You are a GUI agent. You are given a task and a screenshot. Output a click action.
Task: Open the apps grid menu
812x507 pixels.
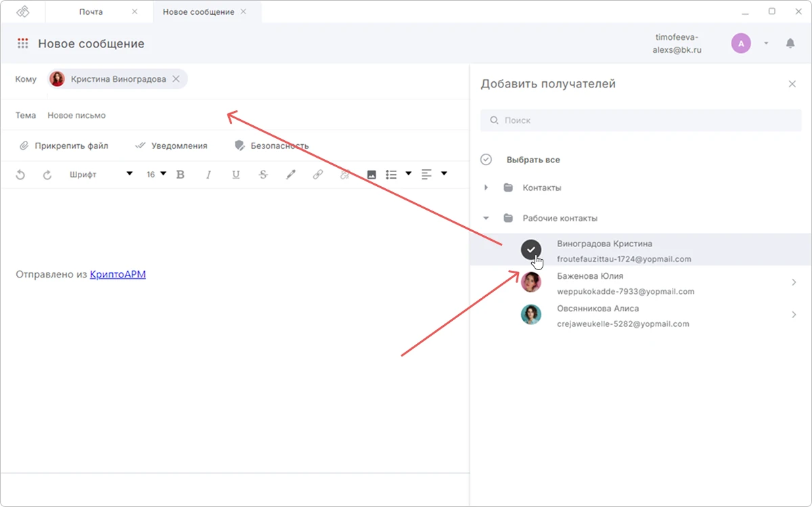tap(23, 43)
